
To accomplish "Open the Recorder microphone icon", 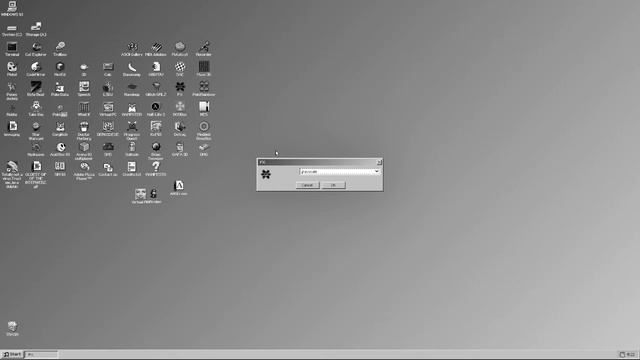I will 204,49.
